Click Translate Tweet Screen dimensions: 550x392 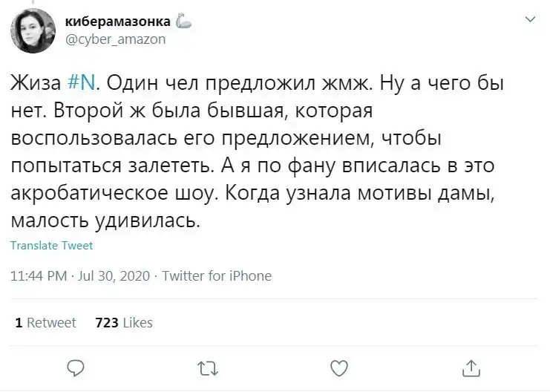point(52,246)
